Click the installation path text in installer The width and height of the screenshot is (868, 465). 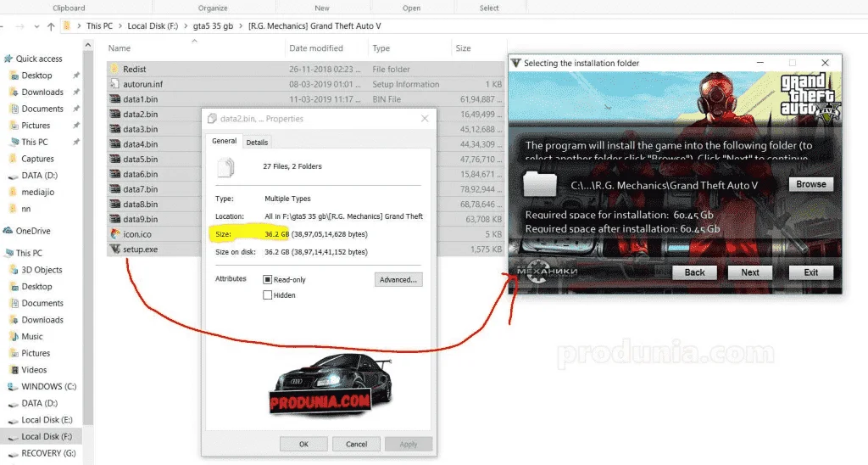pos(665,185)
